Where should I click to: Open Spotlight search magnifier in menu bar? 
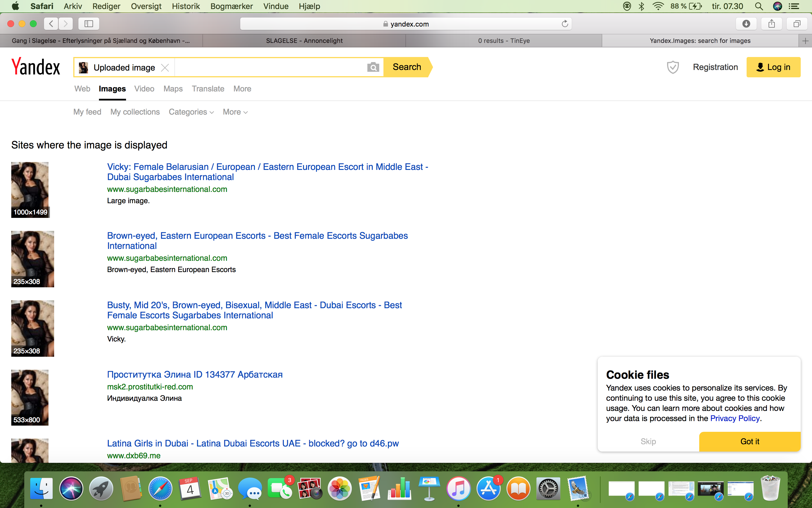pyautogui.click(x=759, y=6)
